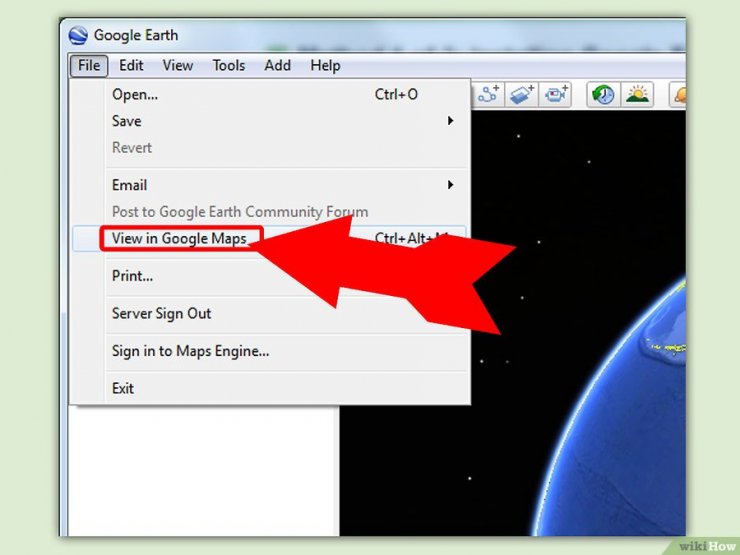The width and height of the screenshot is (740, 555).
Task: Click the Record a Tour camera icon
Action: 555,94
